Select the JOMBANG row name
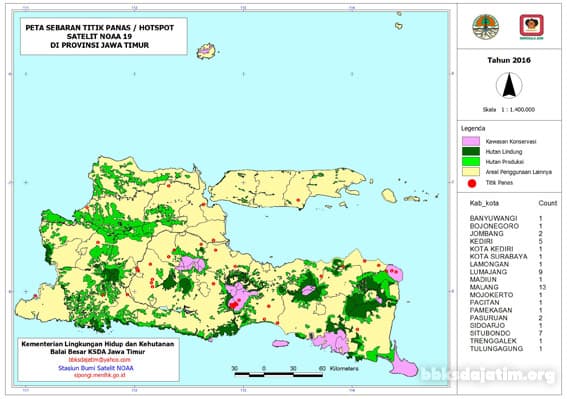Viewport: 567px width, 399px height. tap(486, 233)
